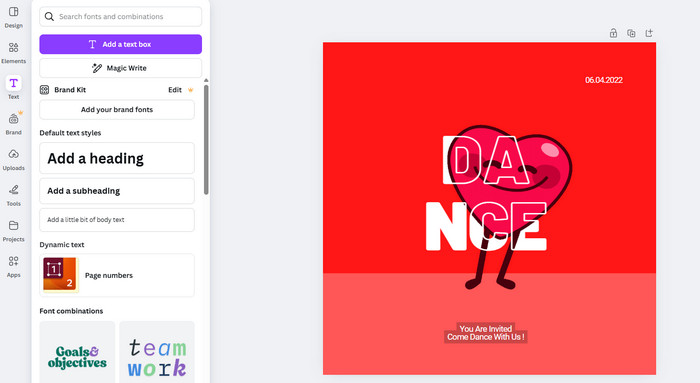The width and height of the screenshot is (700, 383).
Task: Select the NCE heading text on canvas
Action: coord(486,226)
